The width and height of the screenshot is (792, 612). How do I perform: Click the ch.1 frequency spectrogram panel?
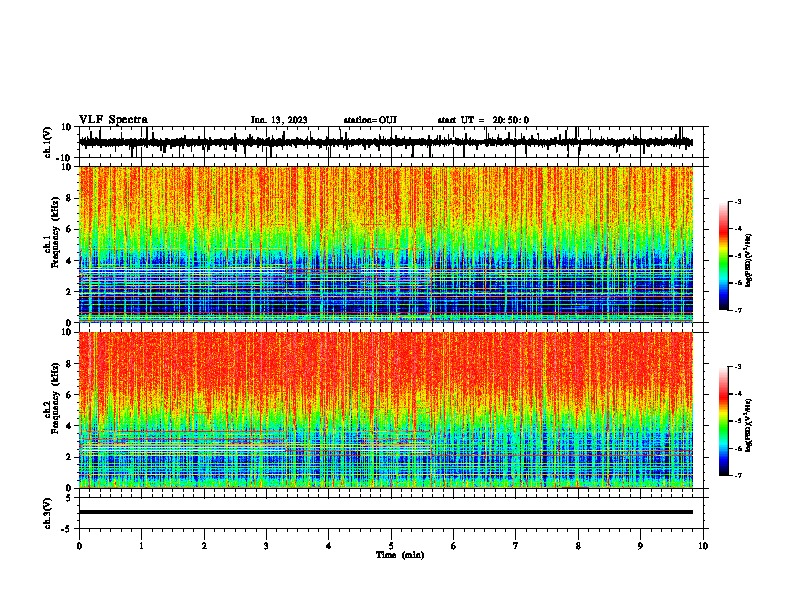coord(385,244)
